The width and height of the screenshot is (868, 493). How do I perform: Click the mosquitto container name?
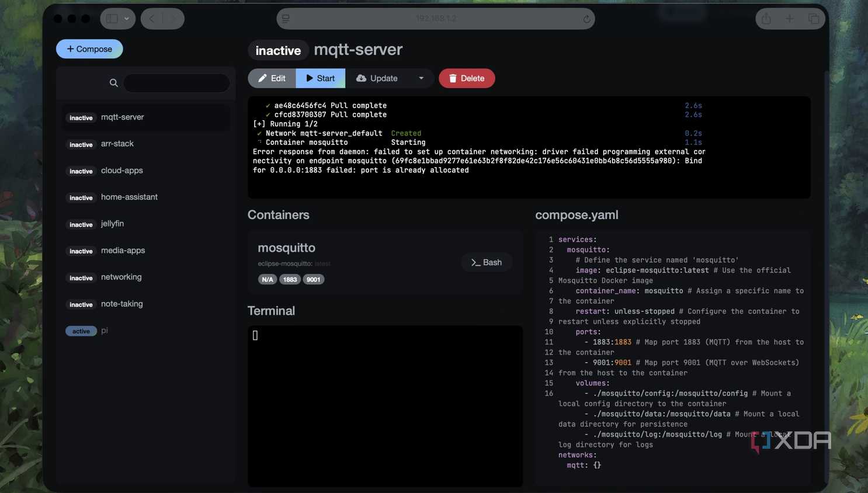tap(286, 248)
